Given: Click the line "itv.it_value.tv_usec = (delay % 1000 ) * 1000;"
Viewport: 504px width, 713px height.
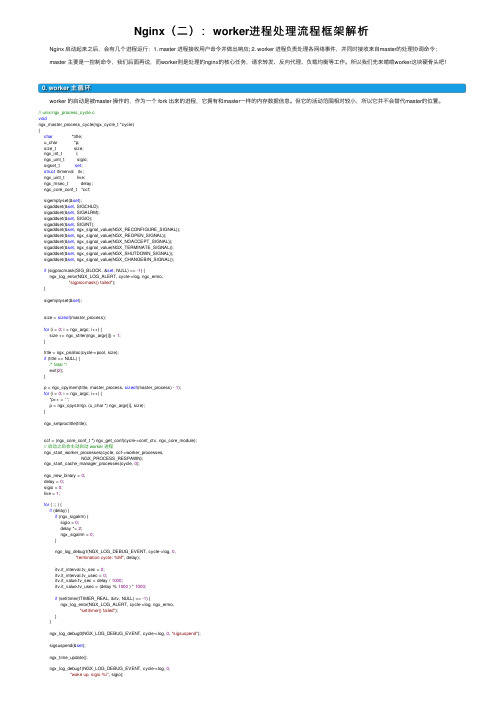Looking at the screenshot, I should 100,587.
